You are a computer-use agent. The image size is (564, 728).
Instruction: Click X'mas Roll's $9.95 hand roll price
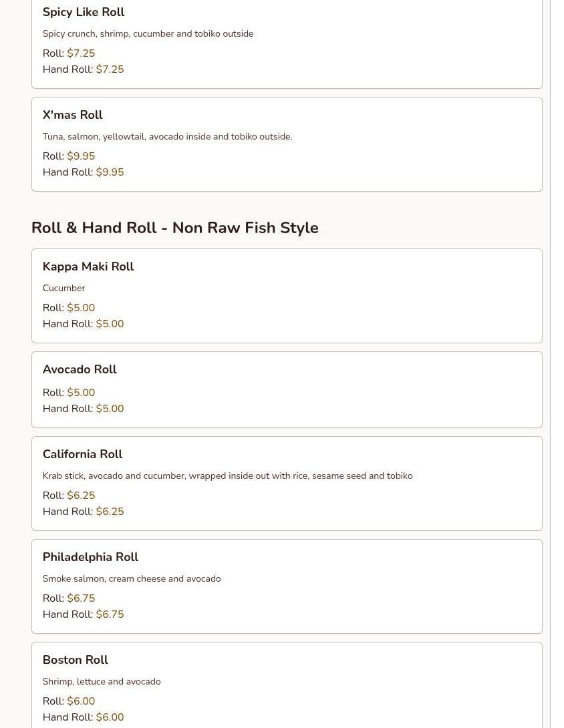pos(110,172)
